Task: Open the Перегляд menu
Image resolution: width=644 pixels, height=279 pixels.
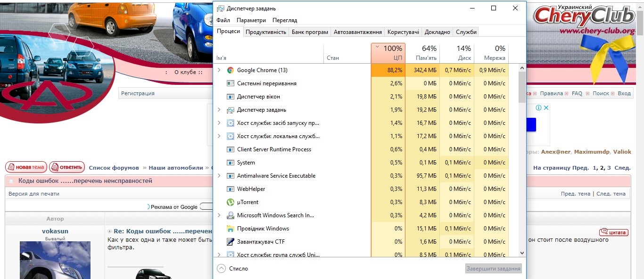Action: 285,20
